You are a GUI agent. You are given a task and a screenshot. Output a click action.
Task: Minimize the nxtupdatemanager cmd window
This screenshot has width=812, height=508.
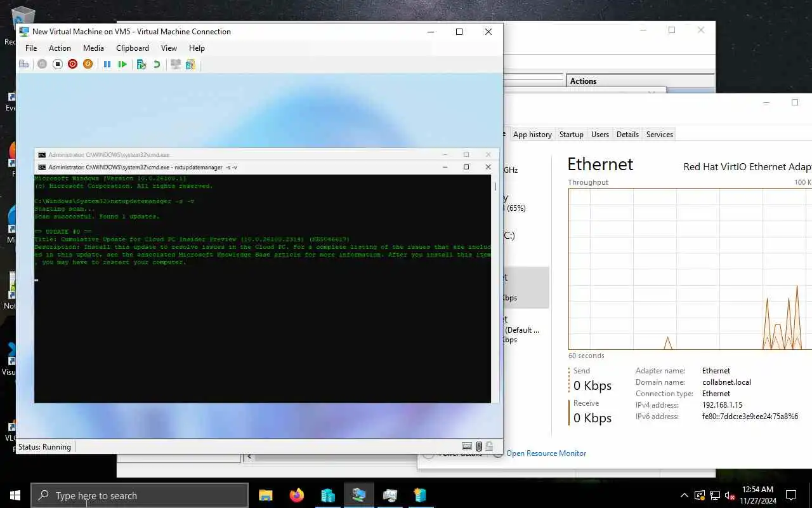(x=445, y=167)
